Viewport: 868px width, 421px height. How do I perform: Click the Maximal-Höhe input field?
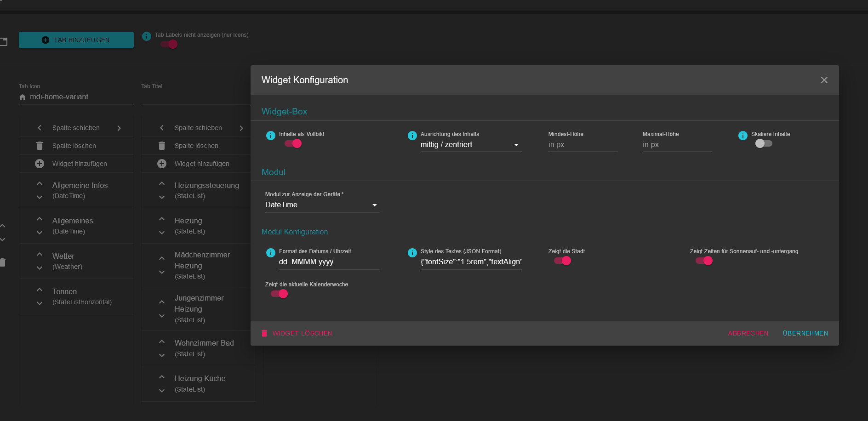pyautogui.click(x=677, y=145)
